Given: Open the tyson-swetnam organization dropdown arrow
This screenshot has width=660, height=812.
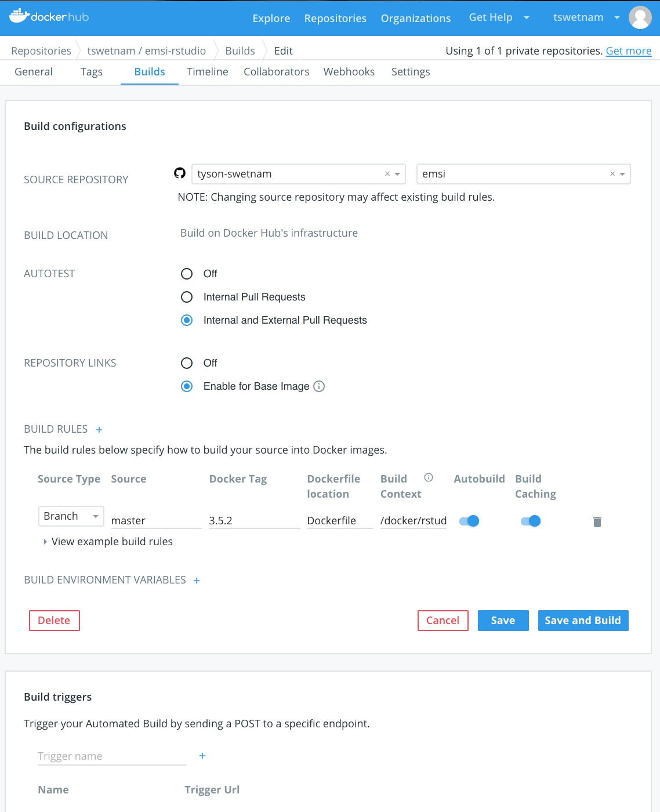Looking at the screenshot, I should point(398,174).
